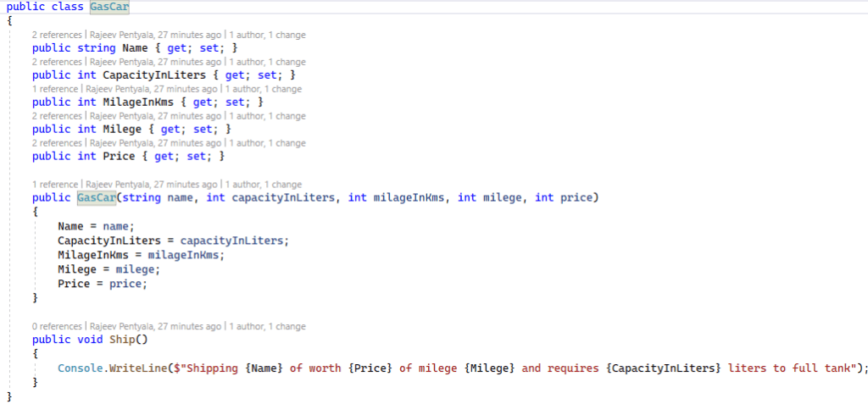Click WriteLine method call

[138, 368]
